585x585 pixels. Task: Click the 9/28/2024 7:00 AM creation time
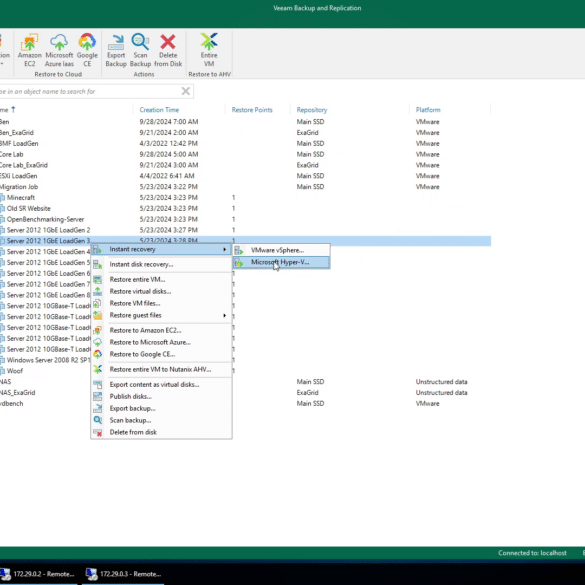point(169,122)
